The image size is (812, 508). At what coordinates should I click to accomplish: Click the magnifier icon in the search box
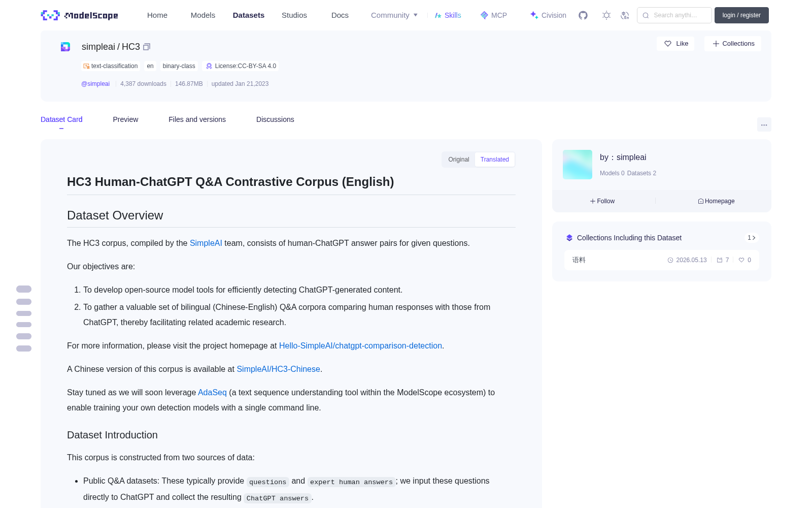pyautogui.click(x=646, y=15)
